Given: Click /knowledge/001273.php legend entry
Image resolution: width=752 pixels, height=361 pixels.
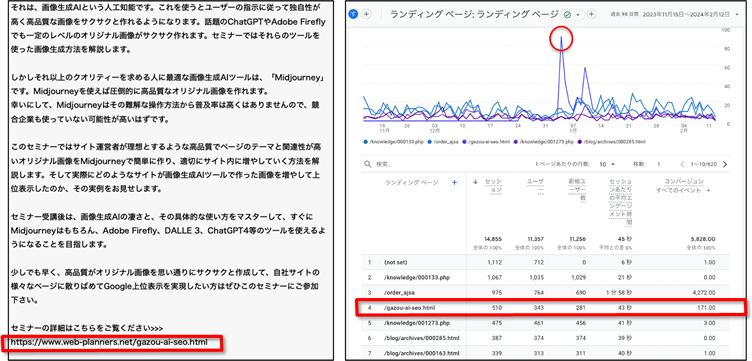Looking at the screenshot, I should pyautogui.click(x=543, y=142).
